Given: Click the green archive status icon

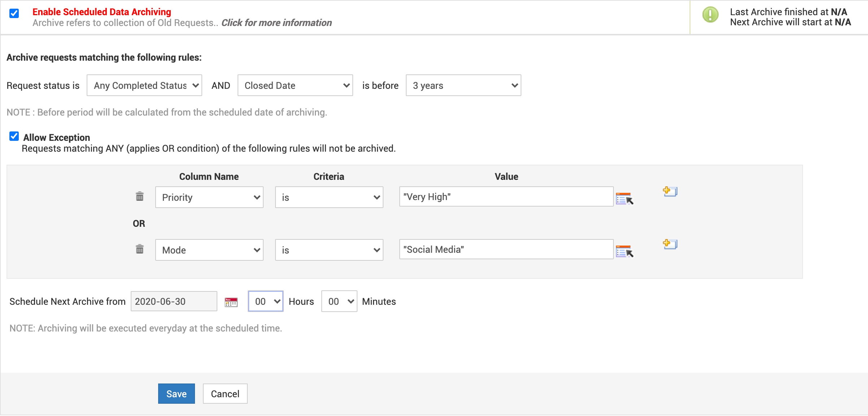Looking at the screenshot, I should [710, 15].
